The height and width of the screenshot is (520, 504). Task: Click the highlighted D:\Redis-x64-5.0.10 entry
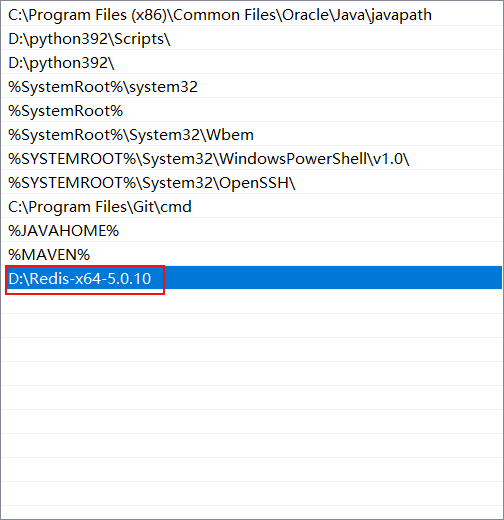pos(252,278)
